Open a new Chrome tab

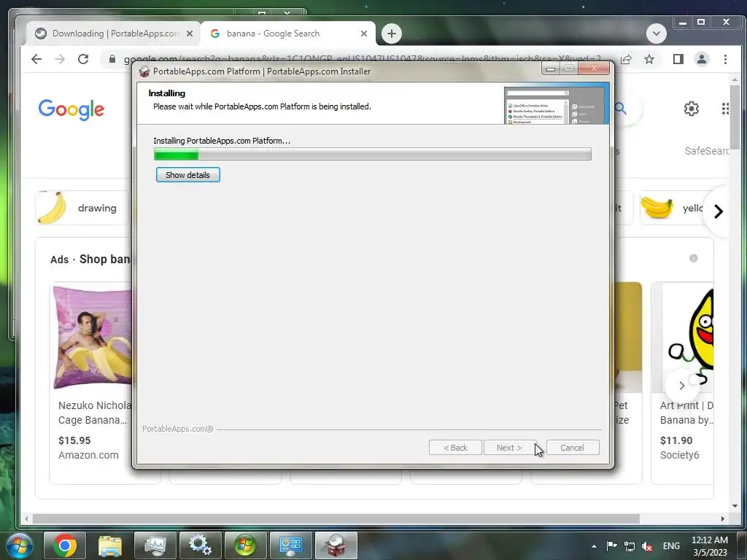click(392, 34)
